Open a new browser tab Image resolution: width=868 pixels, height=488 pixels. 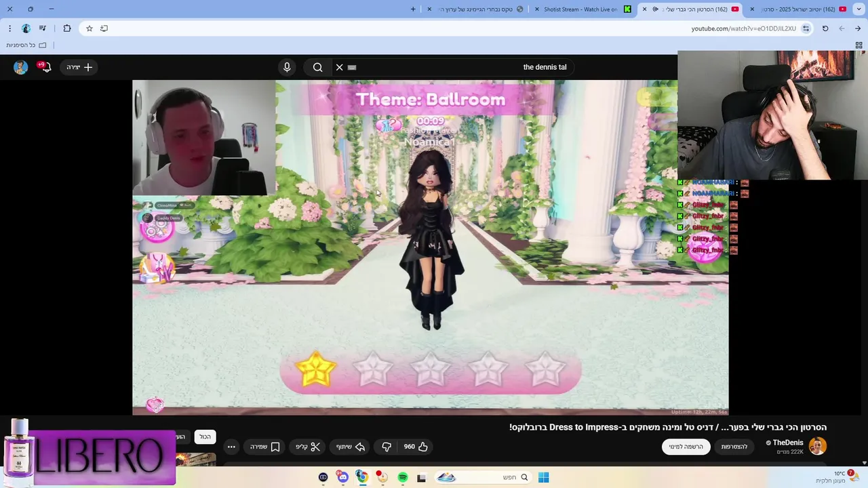(x=413, y=9)
